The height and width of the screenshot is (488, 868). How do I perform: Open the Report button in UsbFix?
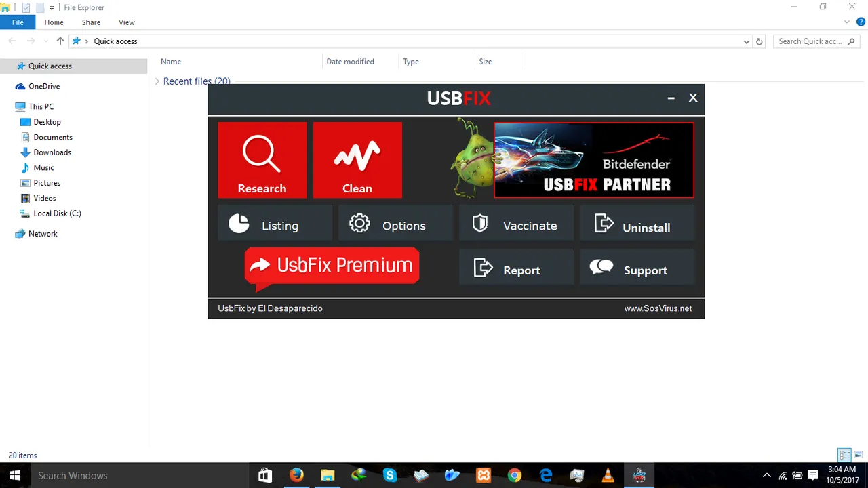(516, 268)
